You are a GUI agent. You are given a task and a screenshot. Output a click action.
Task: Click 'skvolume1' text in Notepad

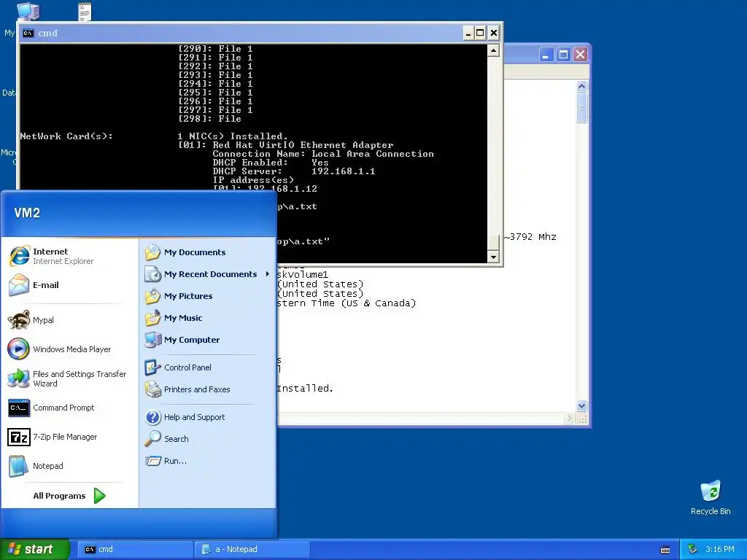302,275
